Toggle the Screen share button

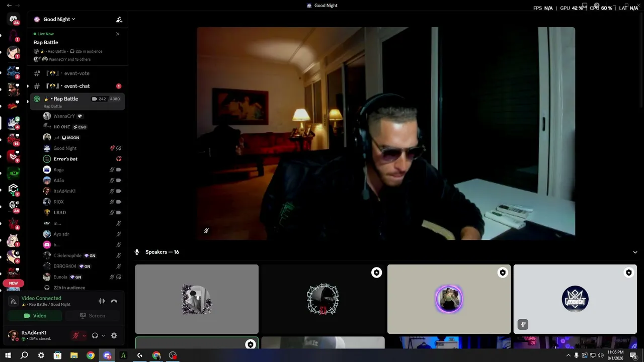(x=93, y=316)
